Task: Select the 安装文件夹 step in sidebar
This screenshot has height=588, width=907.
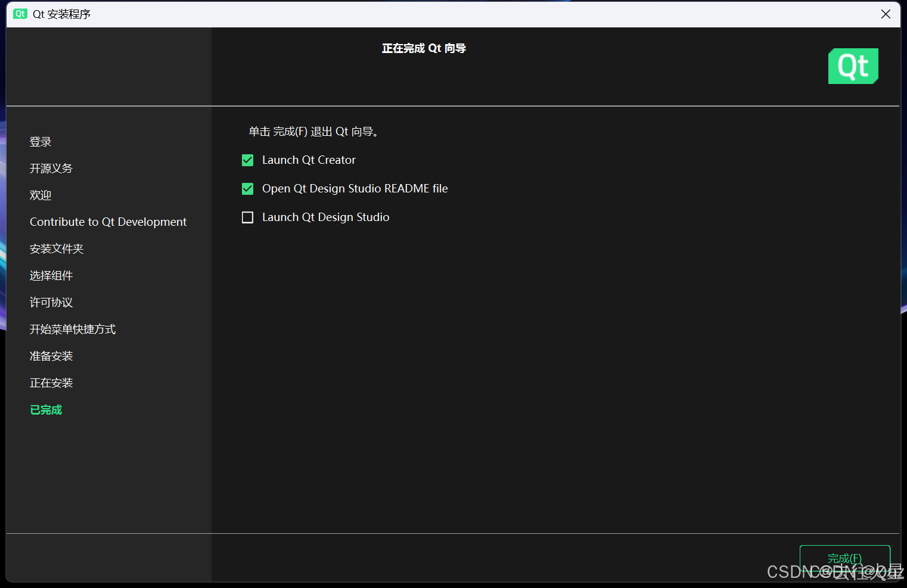Action: [57, 249]
